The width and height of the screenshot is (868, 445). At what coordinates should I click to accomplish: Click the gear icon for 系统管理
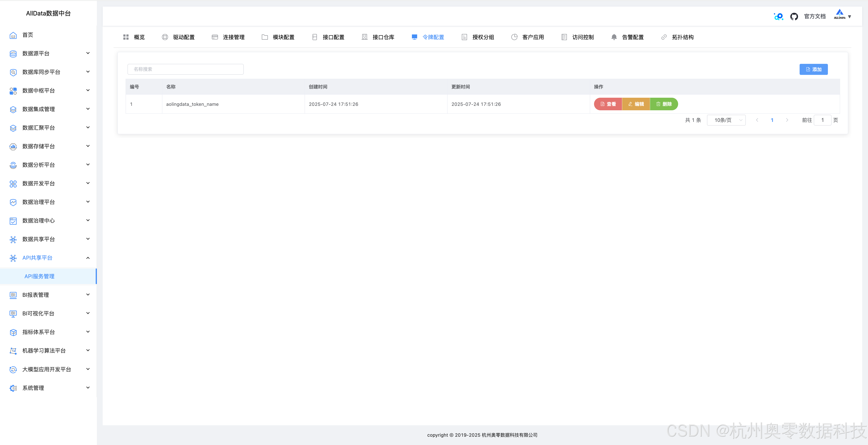13,388
